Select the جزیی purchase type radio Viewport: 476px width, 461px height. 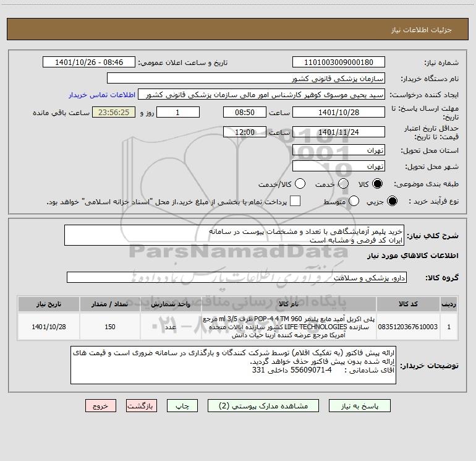tap(392, 201)
